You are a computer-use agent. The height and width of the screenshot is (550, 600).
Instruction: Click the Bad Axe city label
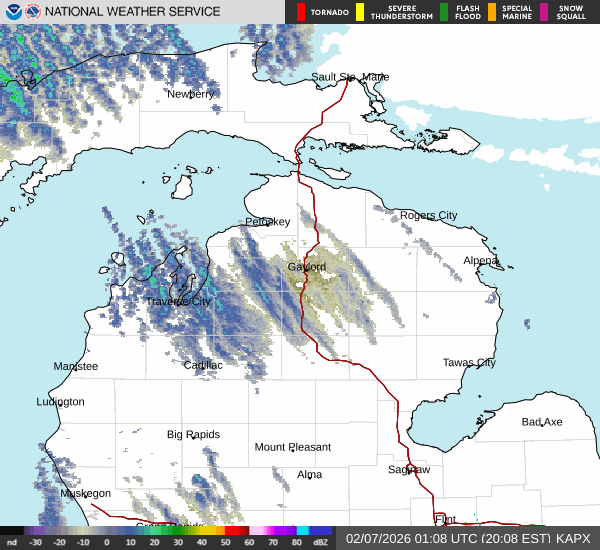[541, 422]
